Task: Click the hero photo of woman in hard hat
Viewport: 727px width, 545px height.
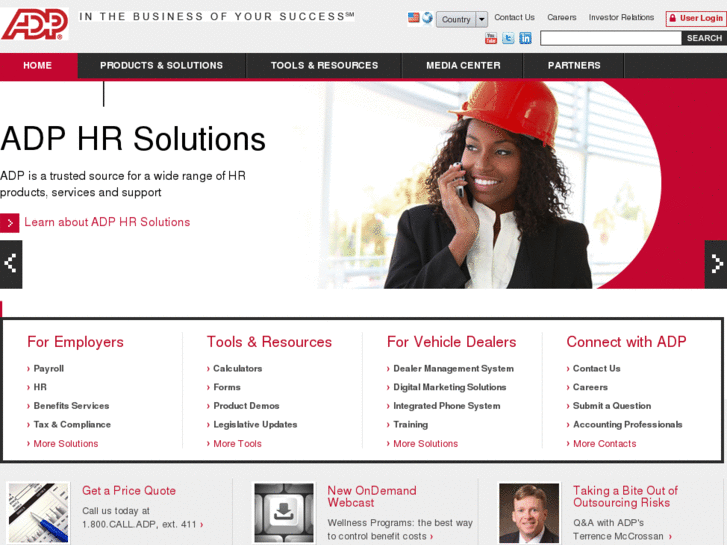Action: (x=491, y=185)
